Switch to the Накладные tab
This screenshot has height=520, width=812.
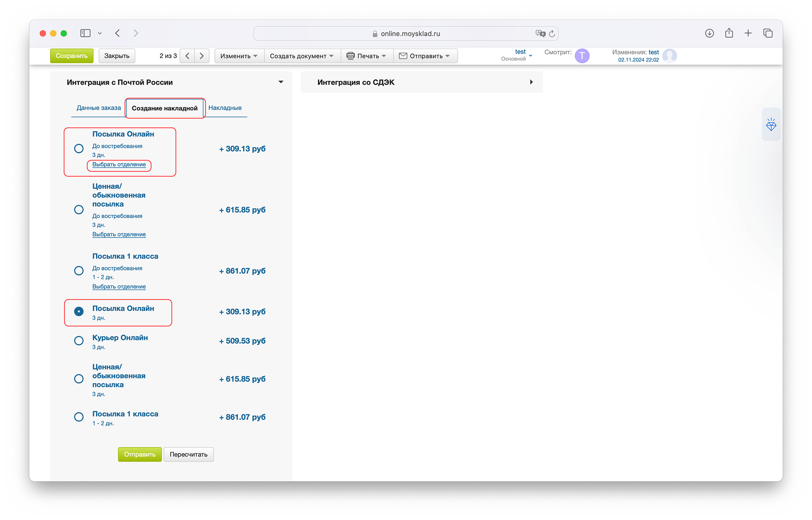225,108
